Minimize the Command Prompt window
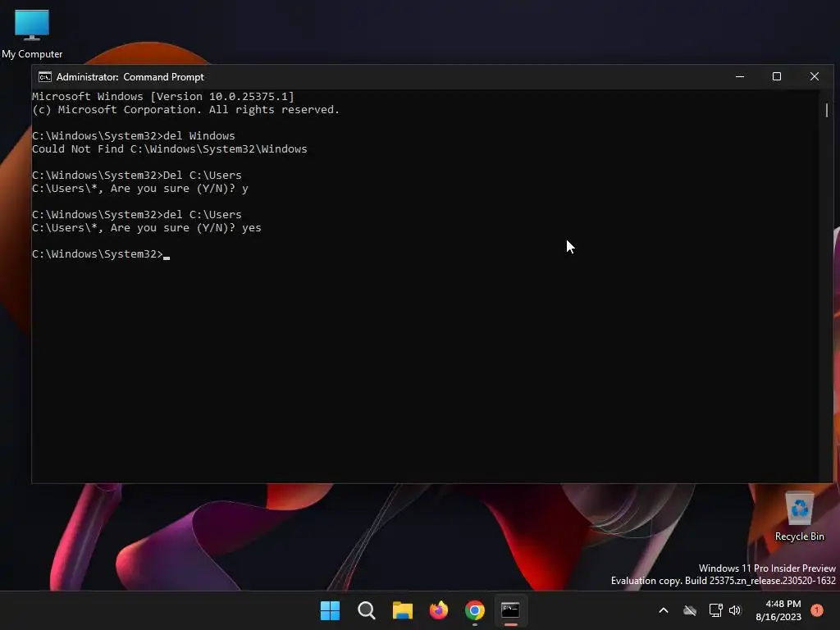Viewport: 840px width, 630px height. coord(740,76)
